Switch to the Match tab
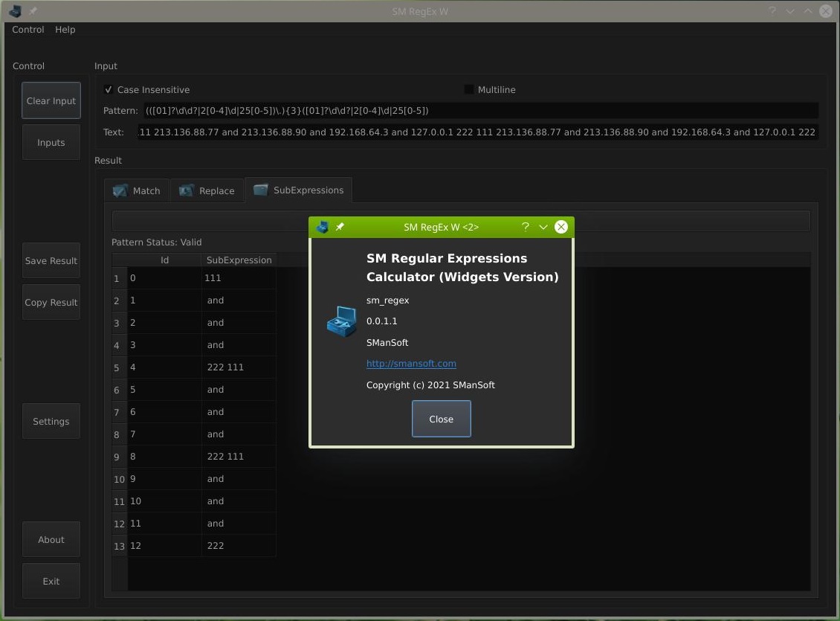This screenshot has height=621, width=840. click(137, 190)
